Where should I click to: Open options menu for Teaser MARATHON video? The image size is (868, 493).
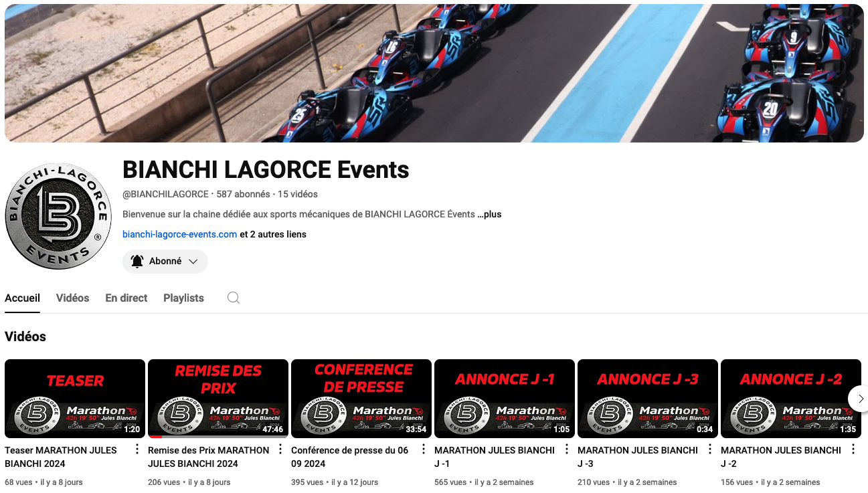(x=137, y=450)
